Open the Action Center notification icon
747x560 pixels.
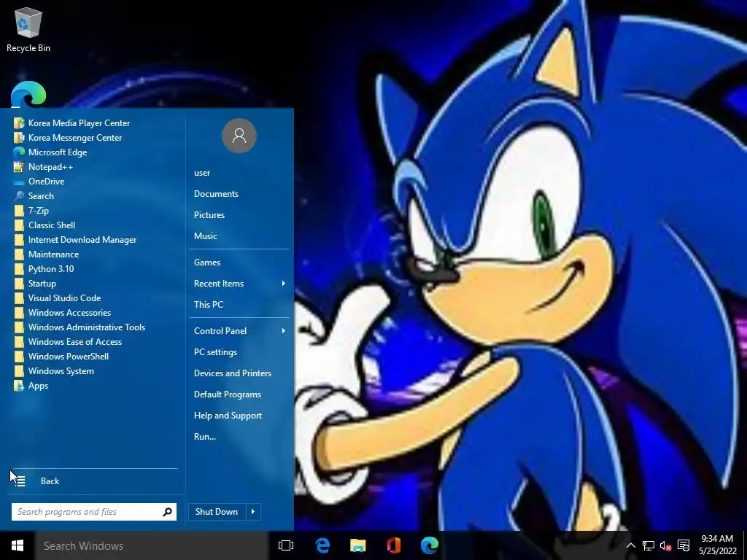684,545
